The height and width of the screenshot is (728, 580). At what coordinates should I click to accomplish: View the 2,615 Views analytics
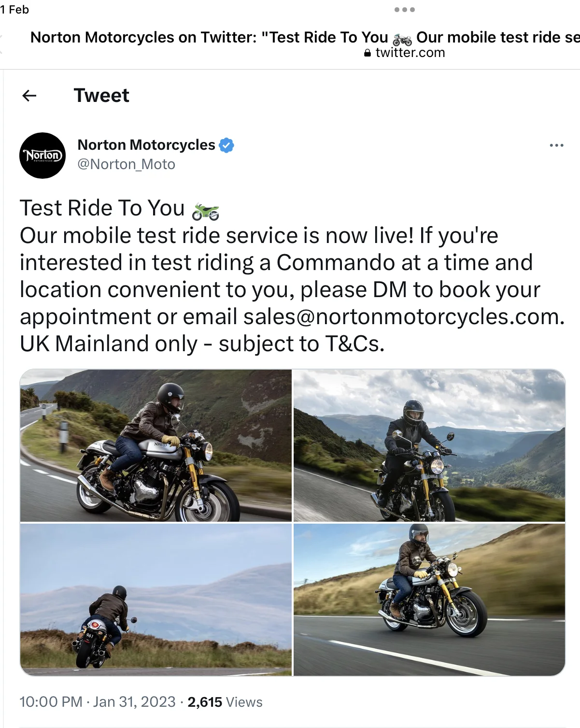(225, 702)
